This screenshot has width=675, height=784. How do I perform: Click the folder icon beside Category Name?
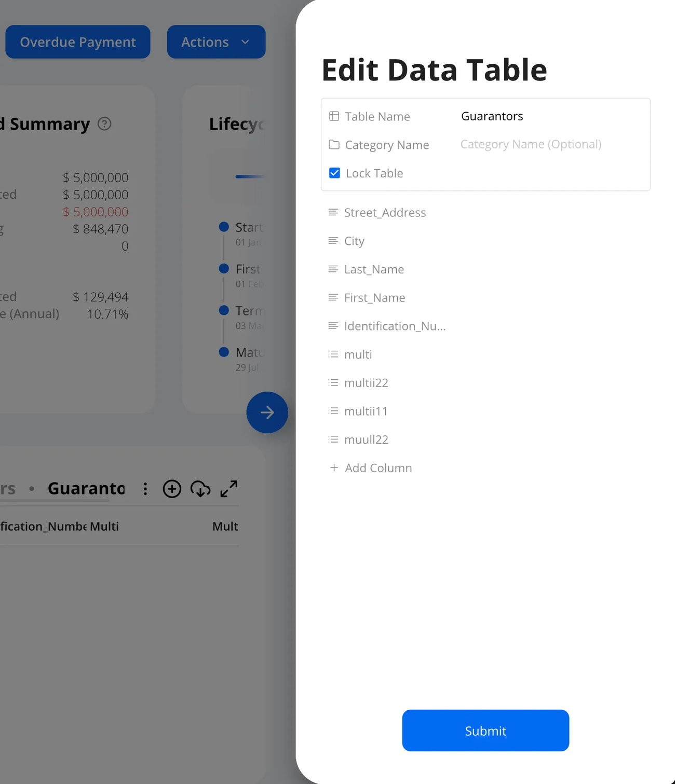click(334, 145)
